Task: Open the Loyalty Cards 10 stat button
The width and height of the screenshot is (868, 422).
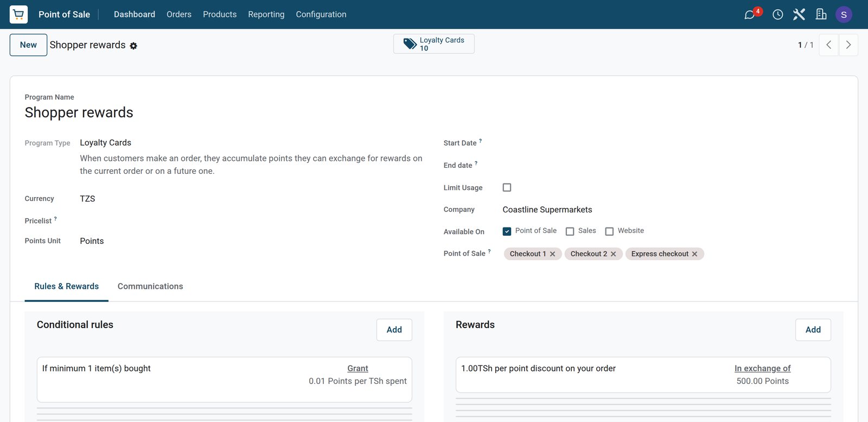Action: [434, 44]
